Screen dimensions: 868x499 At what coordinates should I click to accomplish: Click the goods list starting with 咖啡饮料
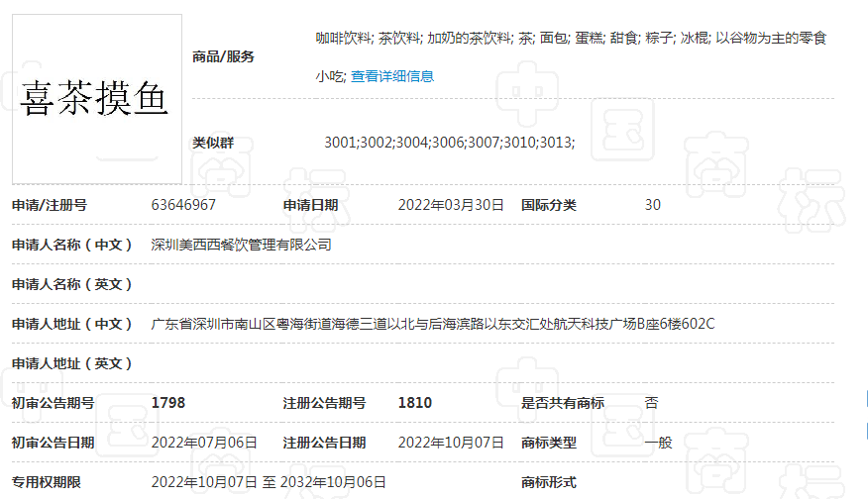[x=571, y=39]
